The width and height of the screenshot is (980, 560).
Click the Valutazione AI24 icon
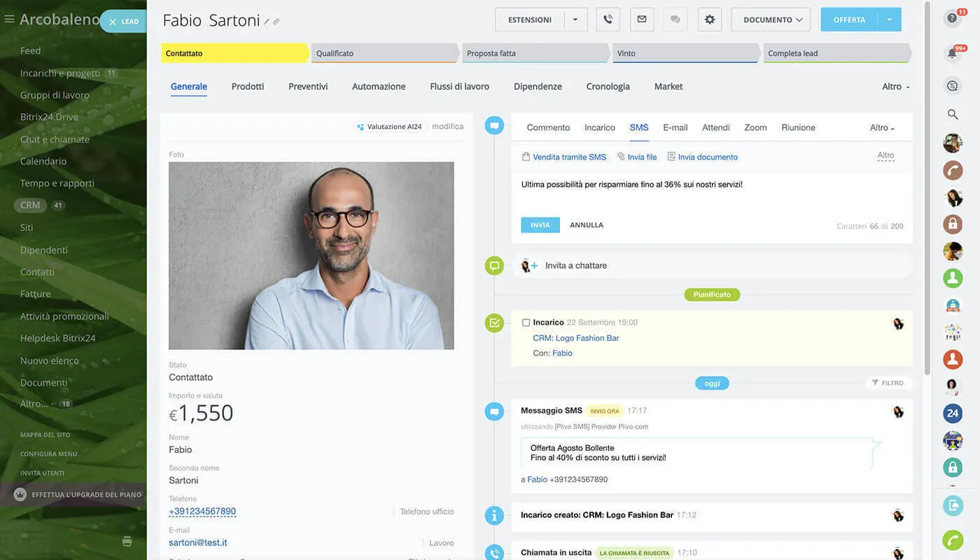click(360, 127)
